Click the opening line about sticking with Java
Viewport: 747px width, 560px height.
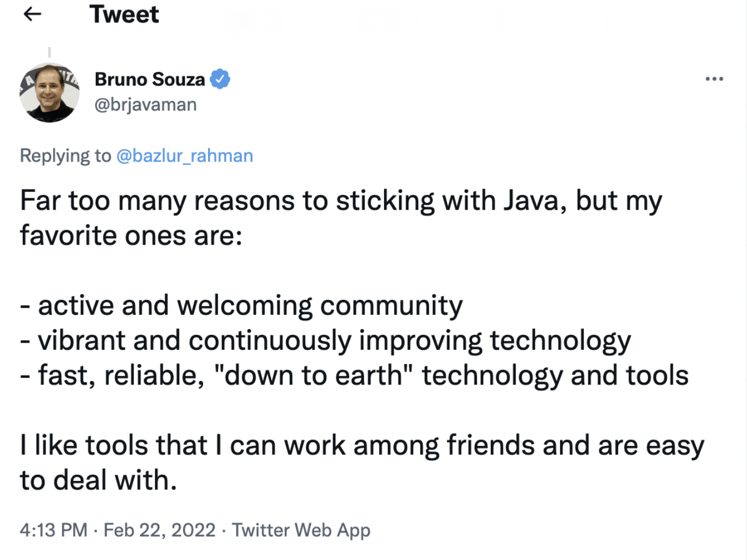(340, 200)
